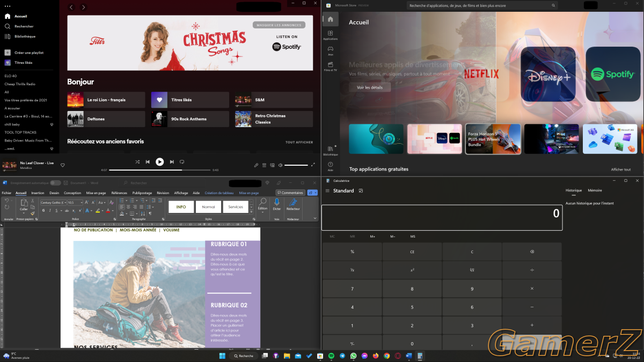Apply the INFO style in Word
Screen dimensions: 644x362
coord(181,206)
